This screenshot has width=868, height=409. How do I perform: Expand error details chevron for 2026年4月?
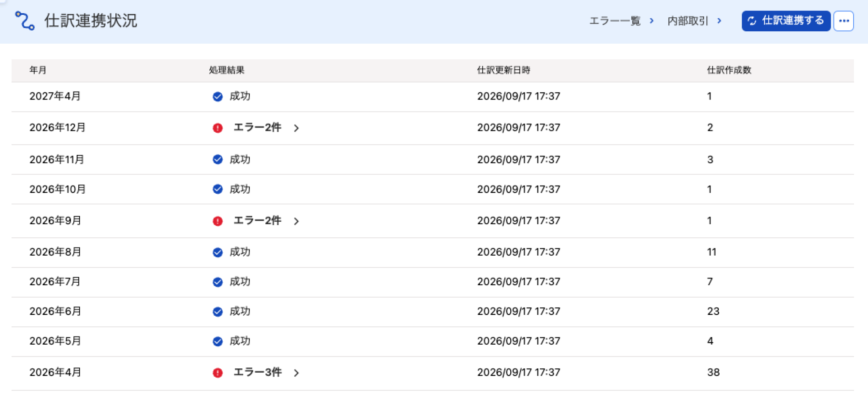click(x=296, y=373)
